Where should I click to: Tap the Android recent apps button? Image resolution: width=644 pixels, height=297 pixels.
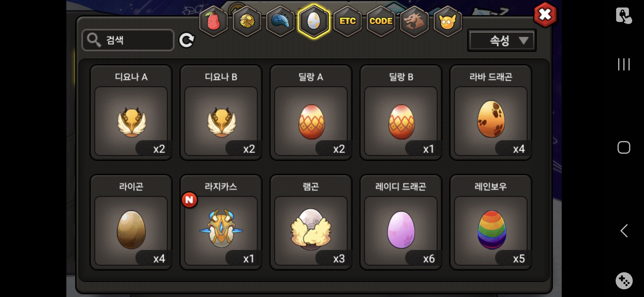624,64
